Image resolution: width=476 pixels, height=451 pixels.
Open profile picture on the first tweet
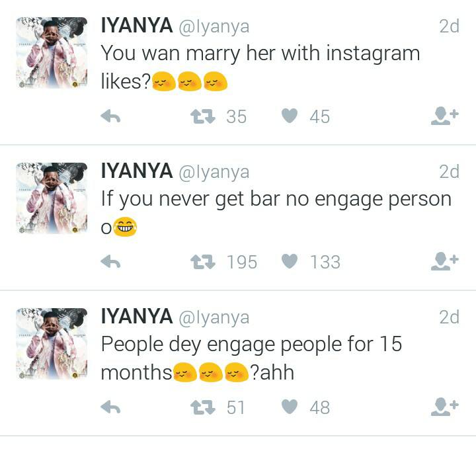click(52, 53)
